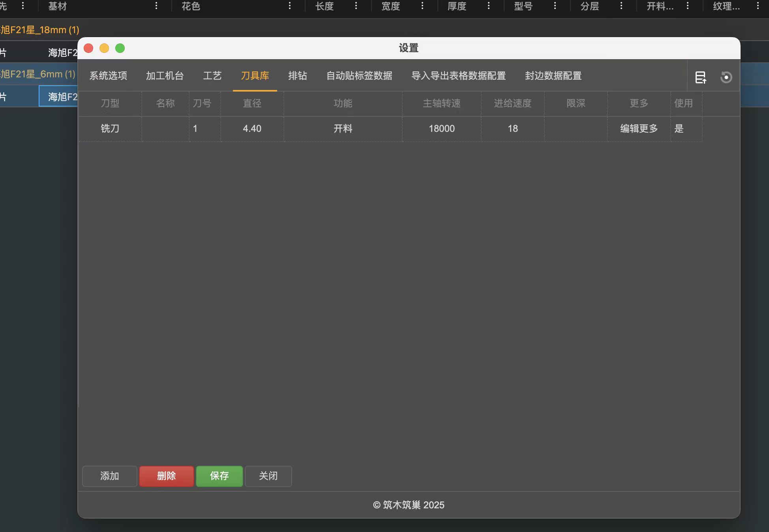Open the 系统选项 settings tab

(x=108, y=76)
